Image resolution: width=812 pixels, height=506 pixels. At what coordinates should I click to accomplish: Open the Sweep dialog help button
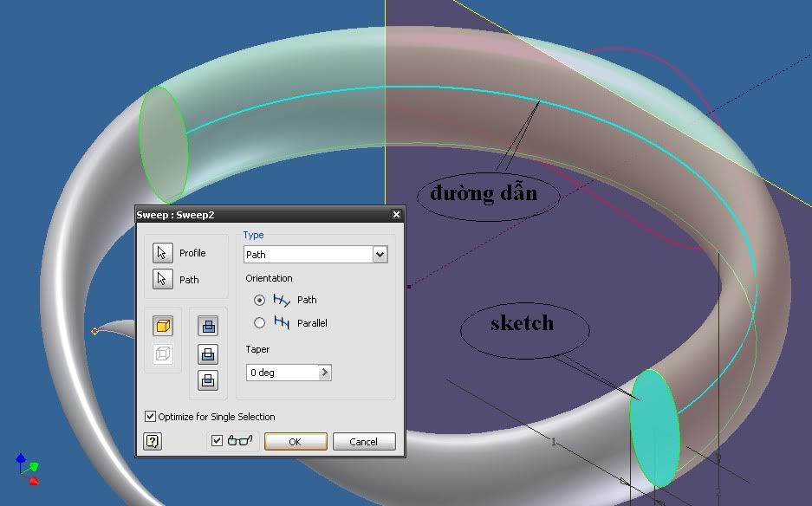coord(153,441)
